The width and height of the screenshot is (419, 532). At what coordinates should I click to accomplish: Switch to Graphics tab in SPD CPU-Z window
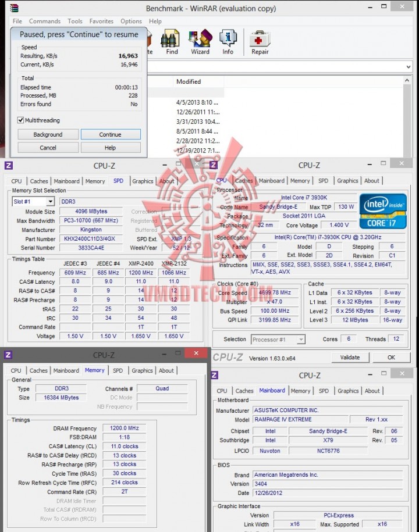[x=143, y=181]
